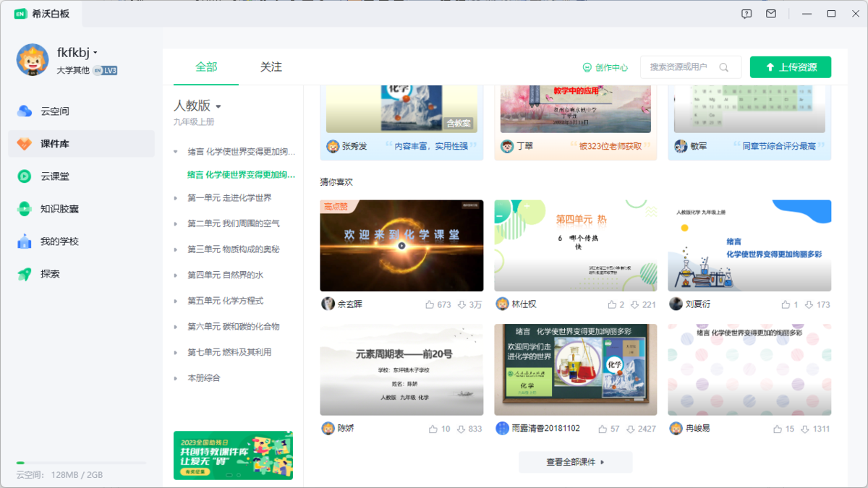Open 创作中心 via its smiley icon
Image resolution: width=868 pixels, height=488 pixels.
(587, 67)
